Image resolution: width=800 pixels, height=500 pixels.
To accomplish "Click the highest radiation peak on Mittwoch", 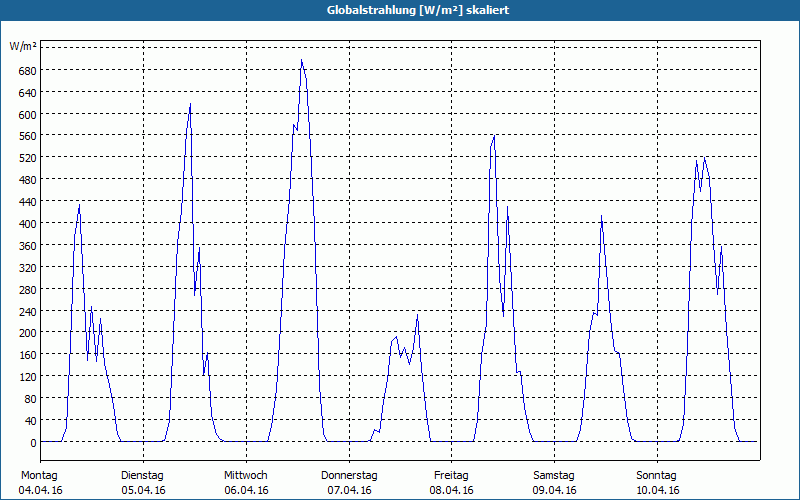I will (x=302, y=60).
